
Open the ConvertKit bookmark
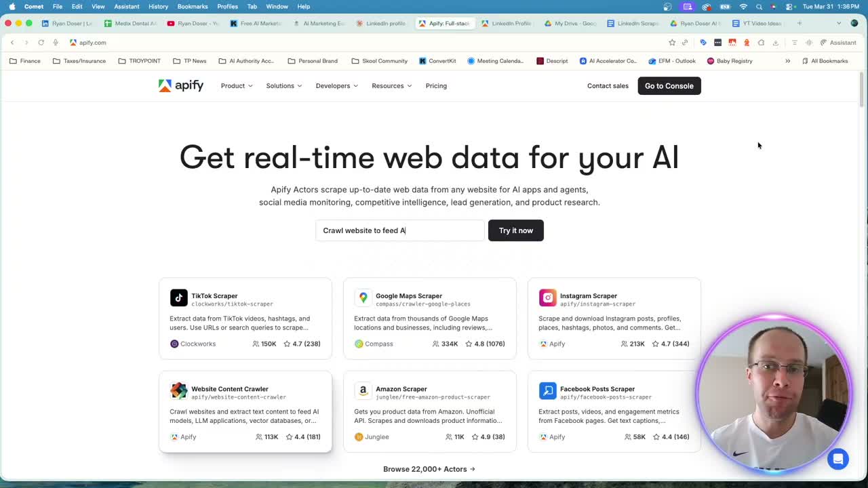[x=437, y=61]
